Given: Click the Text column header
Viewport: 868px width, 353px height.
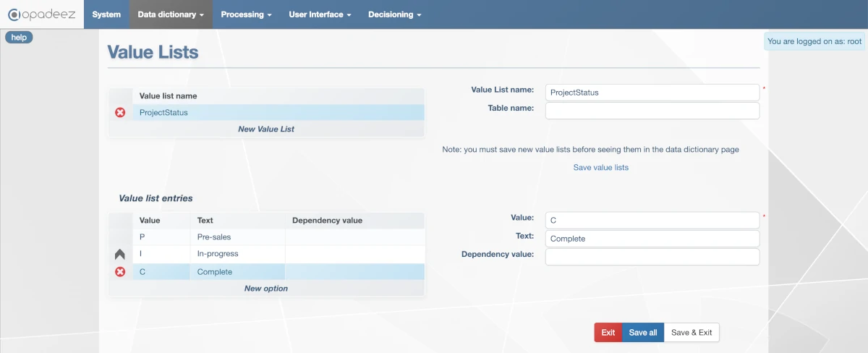Looking at the screenshot, I should click(205, 220).
